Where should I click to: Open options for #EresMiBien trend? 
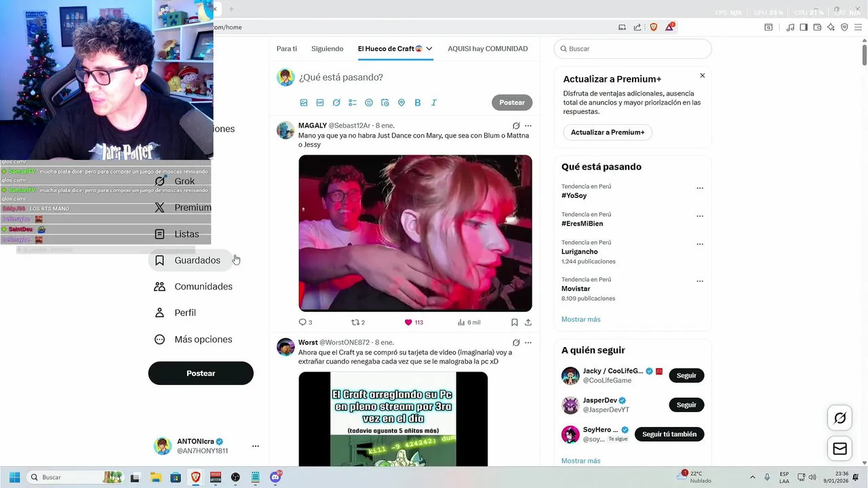point(700,216)
